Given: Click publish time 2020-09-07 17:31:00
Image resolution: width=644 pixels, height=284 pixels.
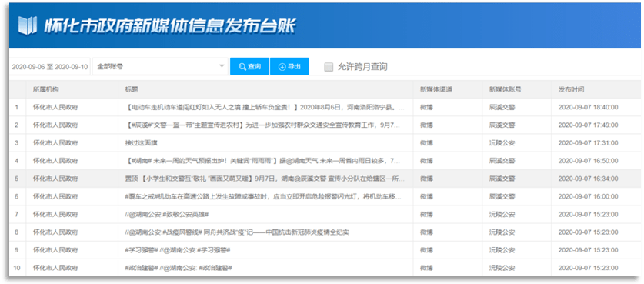Looking at the screenshot, I should pos(588,143).
